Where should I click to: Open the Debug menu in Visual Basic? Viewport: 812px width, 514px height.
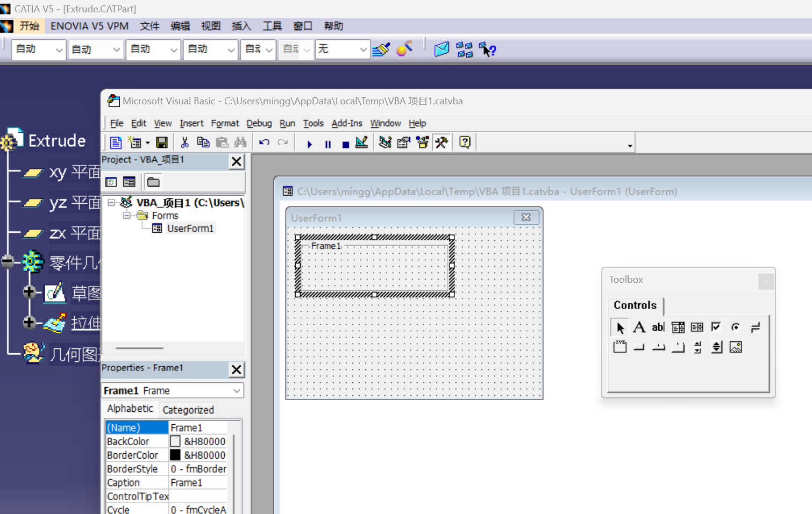[259, 123]
